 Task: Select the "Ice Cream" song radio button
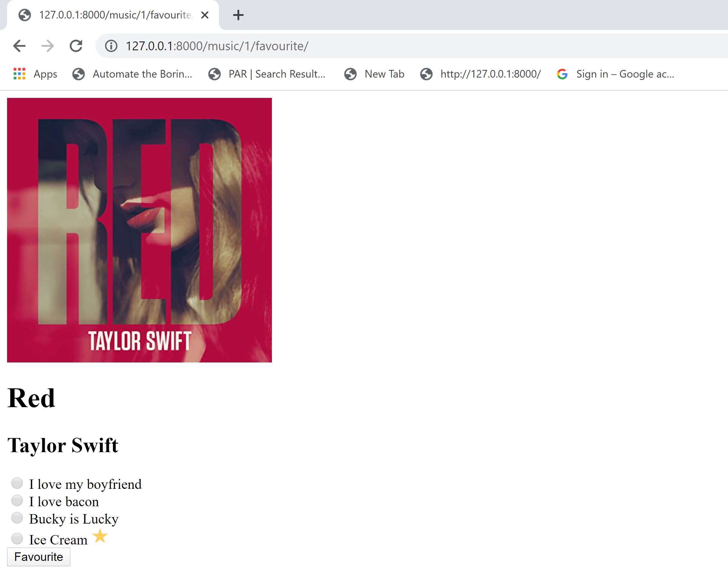tap(17, 539)
